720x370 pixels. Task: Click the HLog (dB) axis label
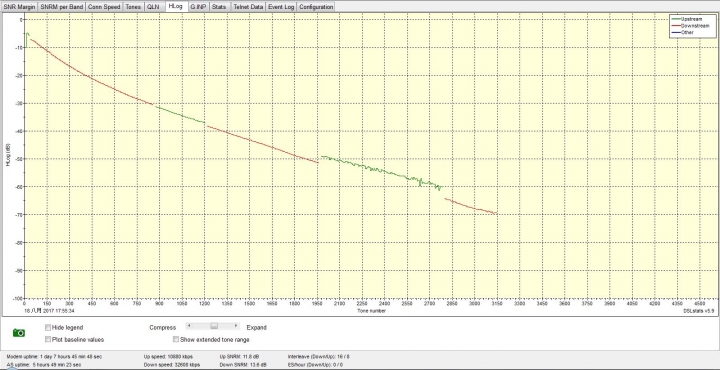(x=7, y=155)
